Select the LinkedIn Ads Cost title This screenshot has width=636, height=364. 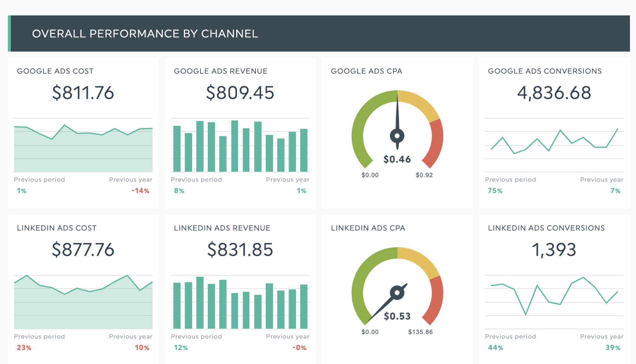click(57, 228)
